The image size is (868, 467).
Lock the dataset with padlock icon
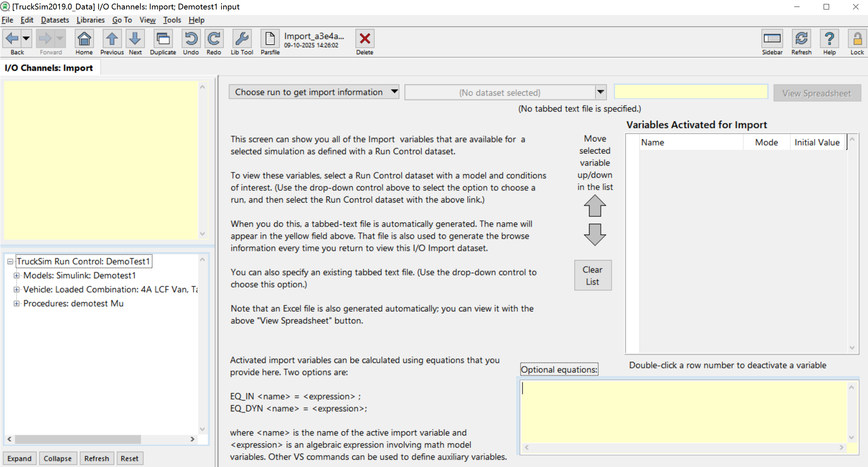(x=857, y=39)
